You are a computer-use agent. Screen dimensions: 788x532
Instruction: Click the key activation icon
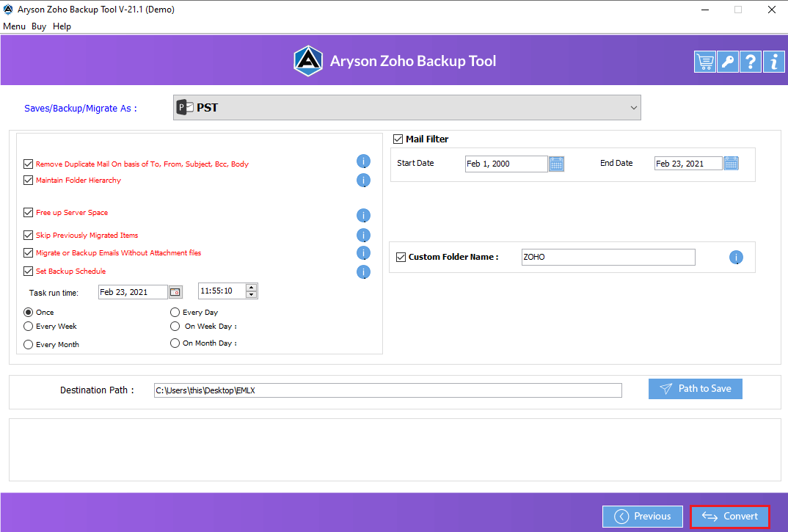click(x=728, y=62)
